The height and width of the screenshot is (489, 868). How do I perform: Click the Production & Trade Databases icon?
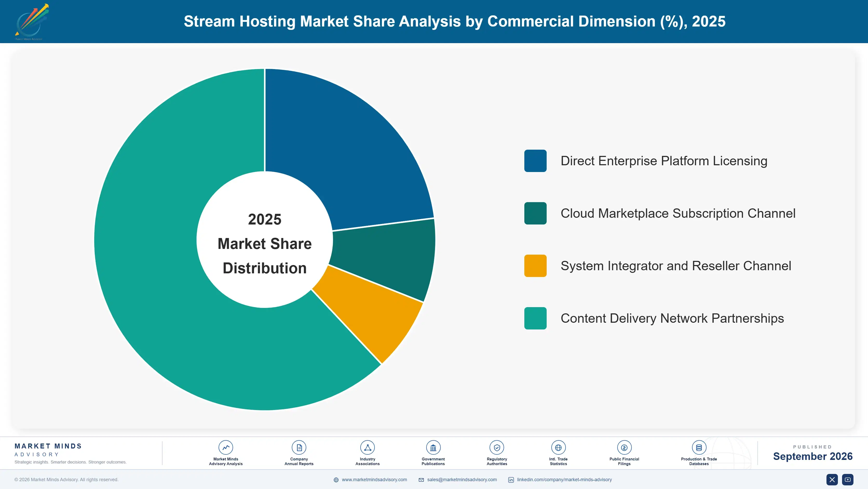tap(699, 447)
